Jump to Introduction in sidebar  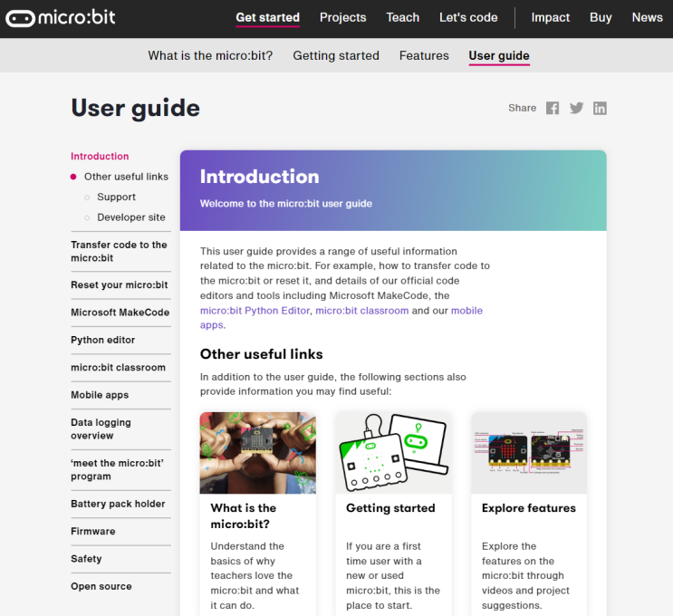pos(100,156)
